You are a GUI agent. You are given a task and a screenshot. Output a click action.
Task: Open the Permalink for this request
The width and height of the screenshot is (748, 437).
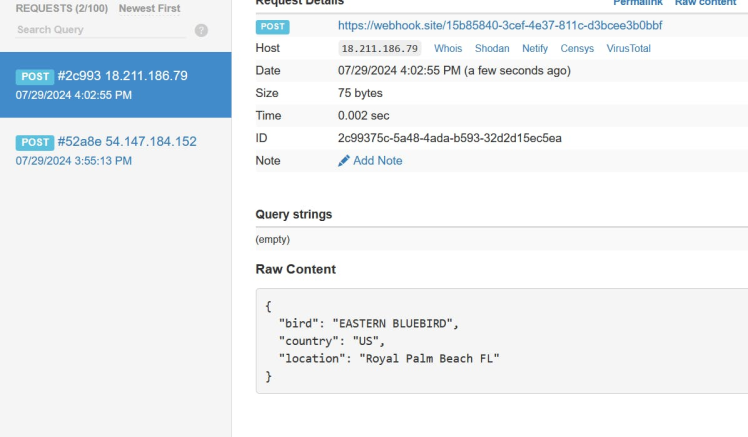coord(637,3)
